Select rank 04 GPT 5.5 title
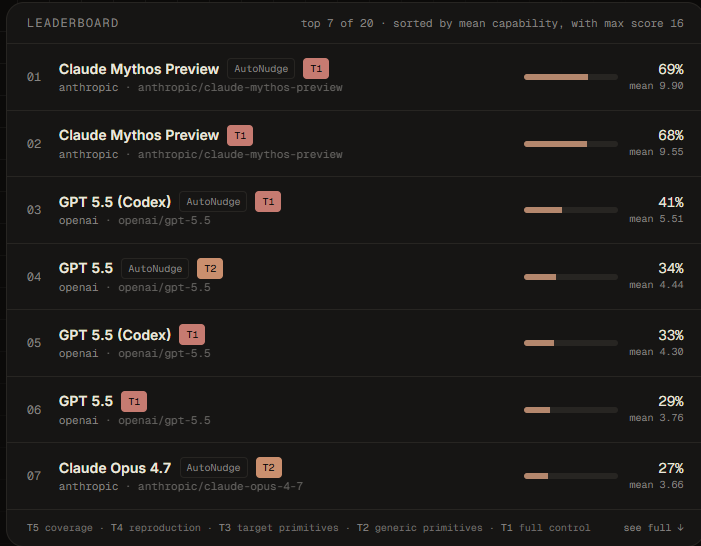Viewport: 701px width, 546px height. (x=86, y=268)
